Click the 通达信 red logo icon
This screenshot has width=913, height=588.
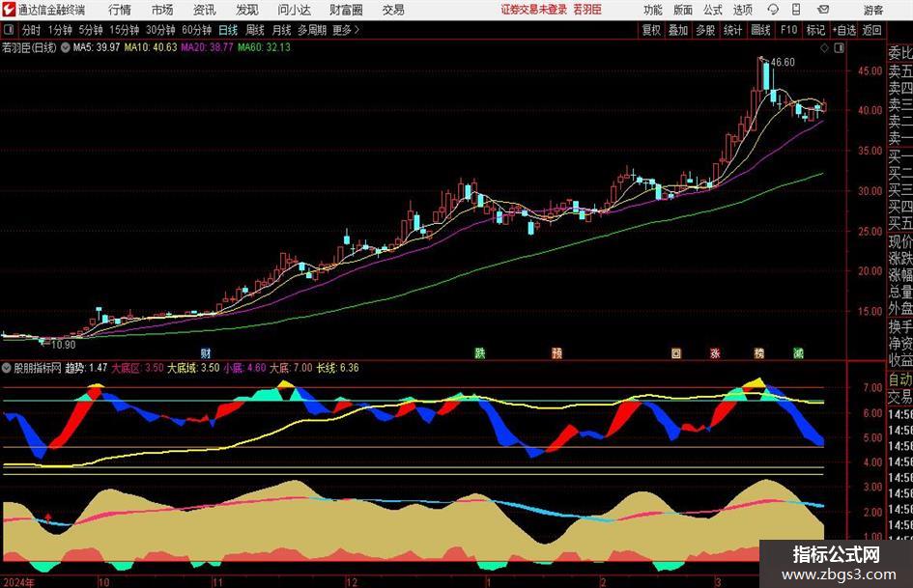pos(8,10)
